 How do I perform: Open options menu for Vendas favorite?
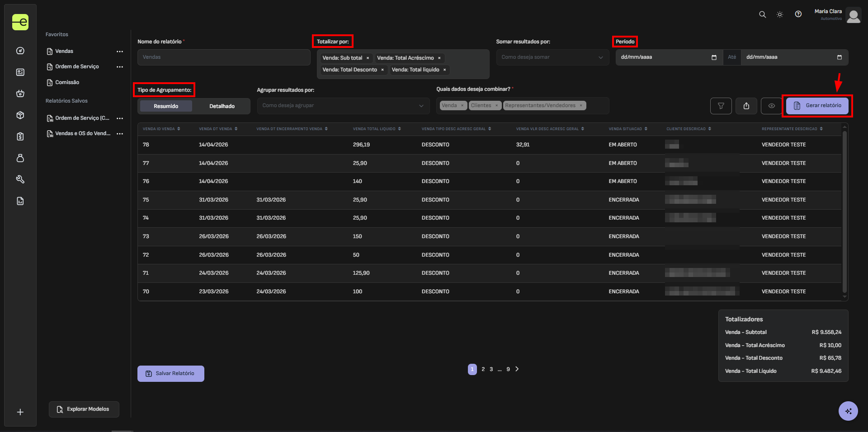pos(120,52)
